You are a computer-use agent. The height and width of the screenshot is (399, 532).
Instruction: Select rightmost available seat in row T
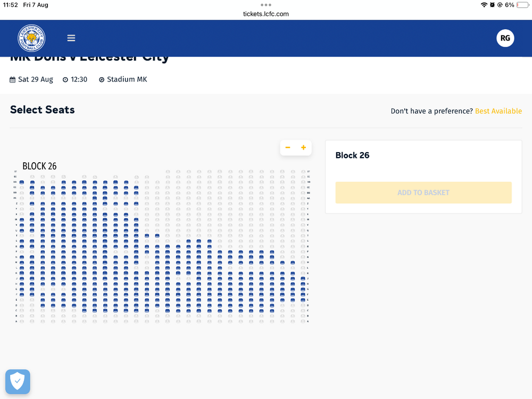[x=157, y=236]
